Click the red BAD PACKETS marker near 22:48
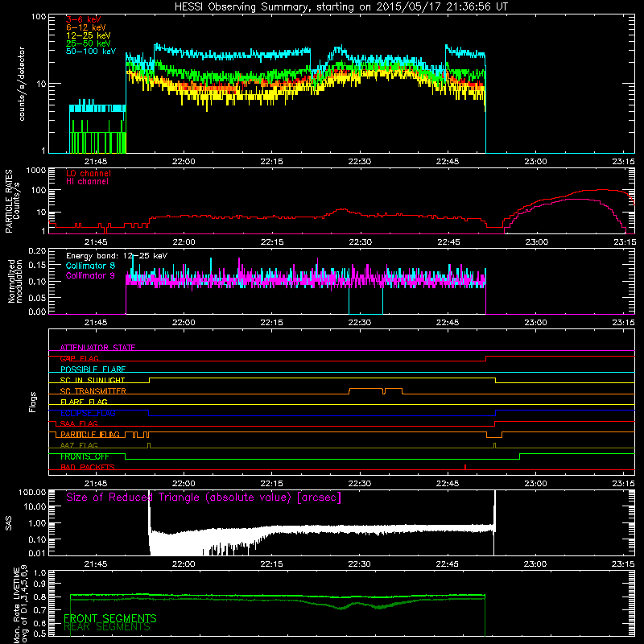This screenshot has width=644, height=644. click(465, 467)
